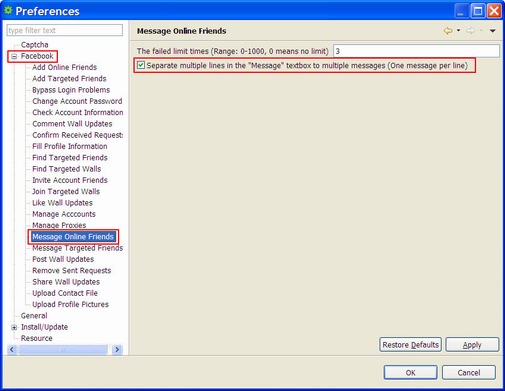505x391 pixels.
Task: Click the forward navigation arrow icon
Action: pos(470,31)
